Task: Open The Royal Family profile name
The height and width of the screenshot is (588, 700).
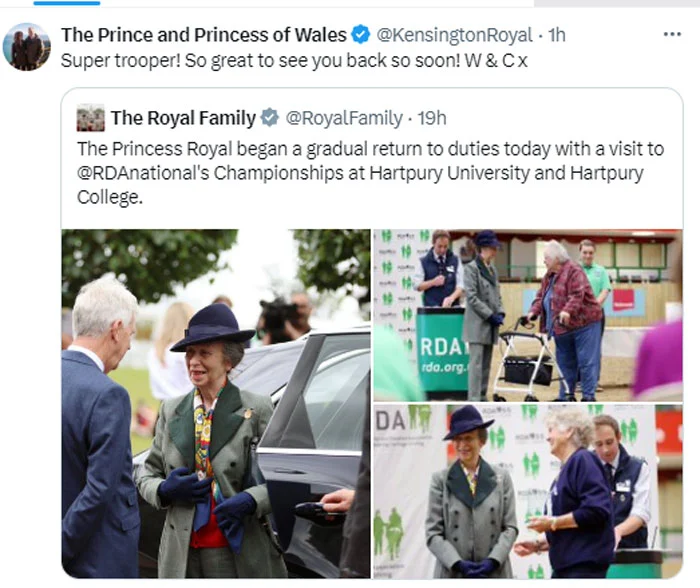Action: click(x=182, y=118)
